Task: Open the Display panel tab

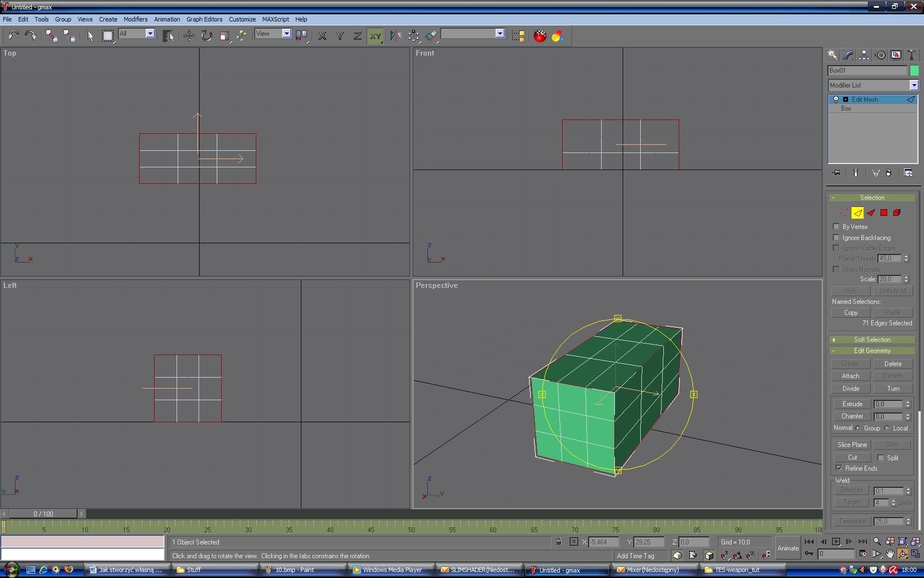Action: [x=897, y=55]
